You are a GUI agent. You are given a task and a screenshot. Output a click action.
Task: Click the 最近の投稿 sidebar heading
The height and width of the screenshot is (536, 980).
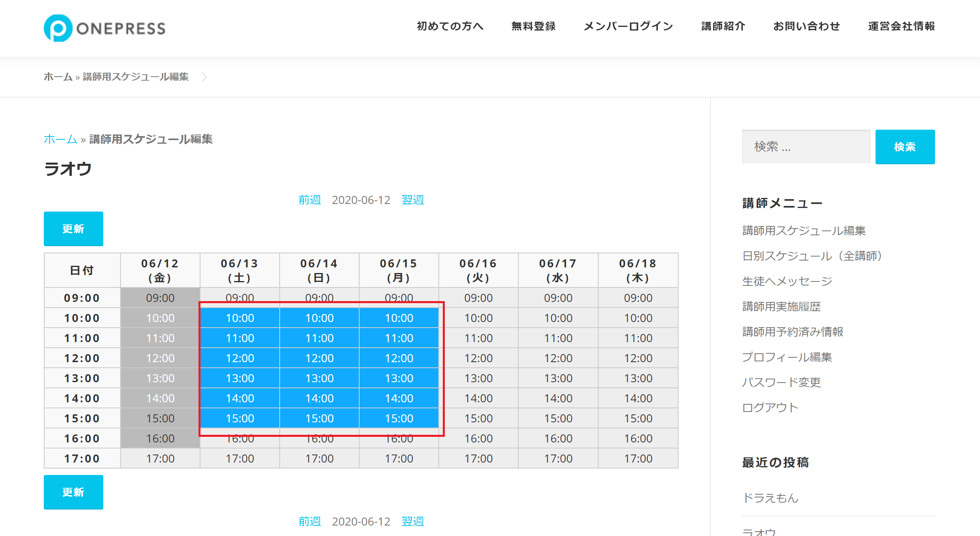(775, 462)
